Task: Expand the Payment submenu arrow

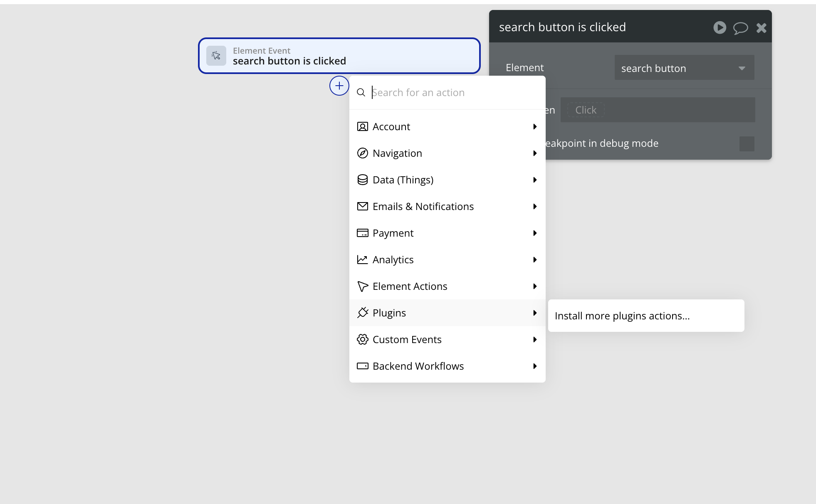Action: [535, 233]
